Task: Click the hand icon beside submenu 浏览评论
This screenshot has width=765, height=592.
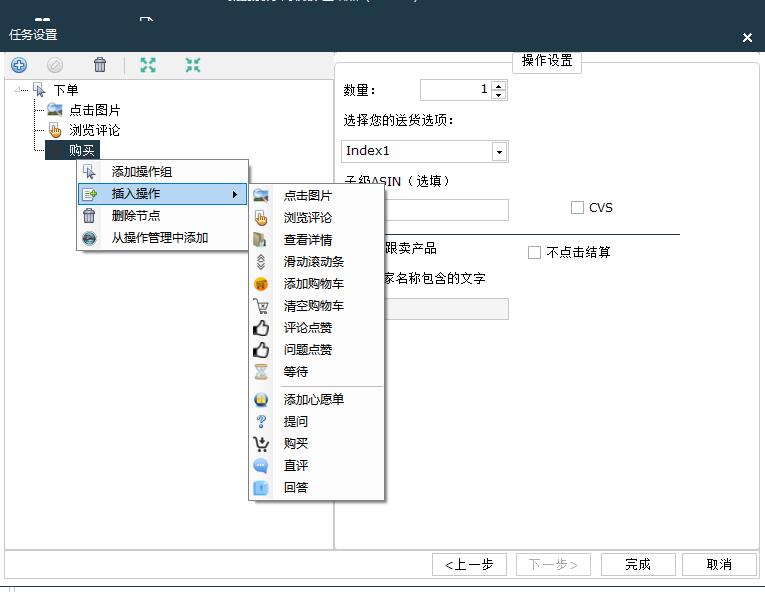Action: (261, 218)
